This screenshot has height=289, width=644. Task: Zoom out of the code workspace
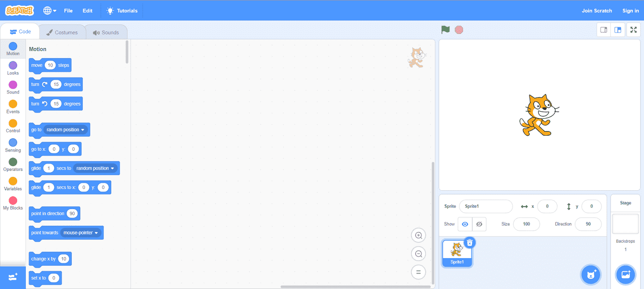coord(419,253)
